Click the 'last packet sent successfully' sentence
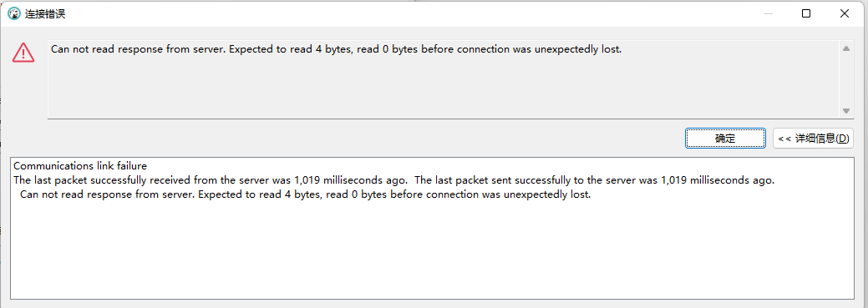Screen dimensions: 868x308 point(594,180)
